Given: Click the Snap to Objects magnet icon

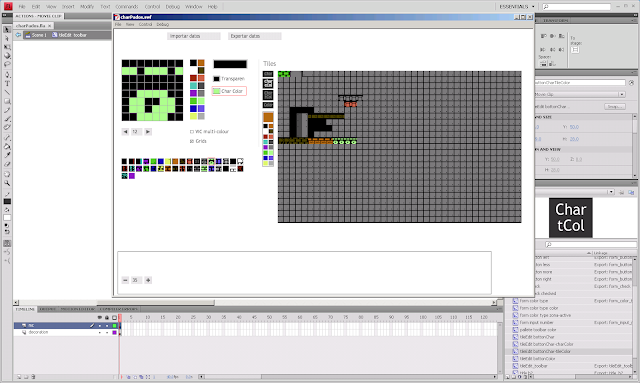Looking at the screenshot, I should tap(7, 243).
